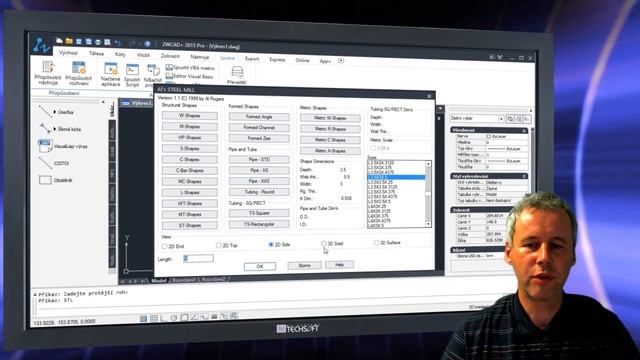640x360 pixels.
Task: Toggle the polar tracking icon in status bar
Action: coord(173,318)
